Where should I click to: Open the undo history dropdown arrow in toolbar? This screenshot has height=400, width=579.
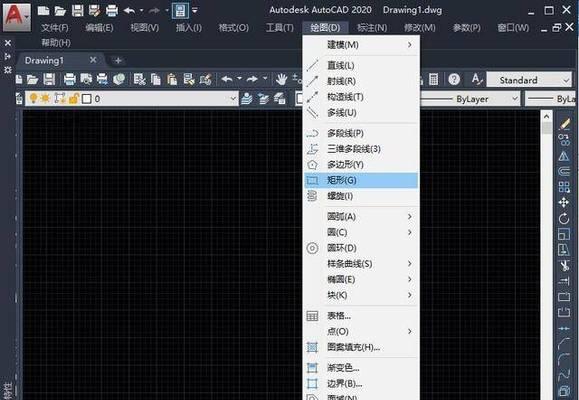click(239, 79)
